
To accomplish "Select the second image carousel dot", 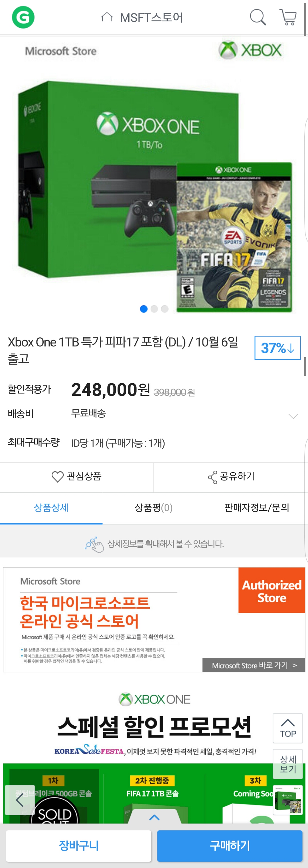I will (x=154, y=309).
